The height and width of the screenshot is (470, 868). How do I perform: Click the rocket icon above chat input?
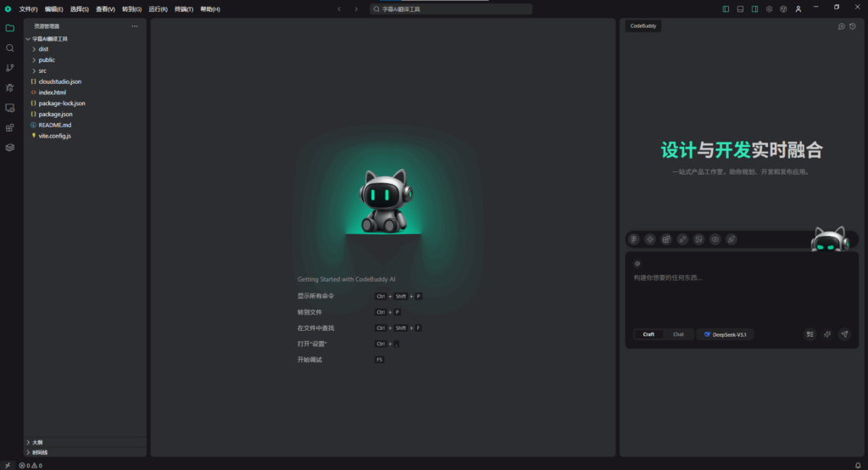click(x=731, y=239)
